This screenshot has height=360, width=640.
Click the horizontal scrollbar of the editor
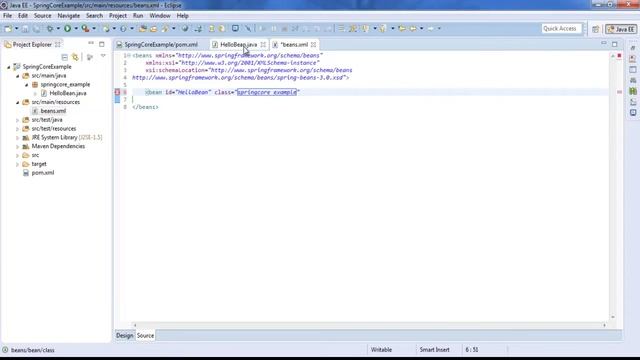point(369,325)
